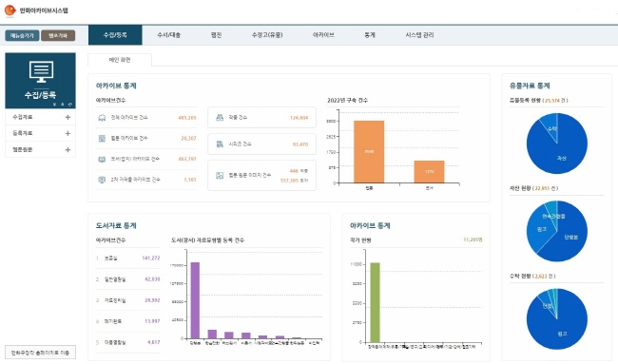618x364 pixels.
Task: Click the 메뉴숨기기 button
Action: coord(22,35)
